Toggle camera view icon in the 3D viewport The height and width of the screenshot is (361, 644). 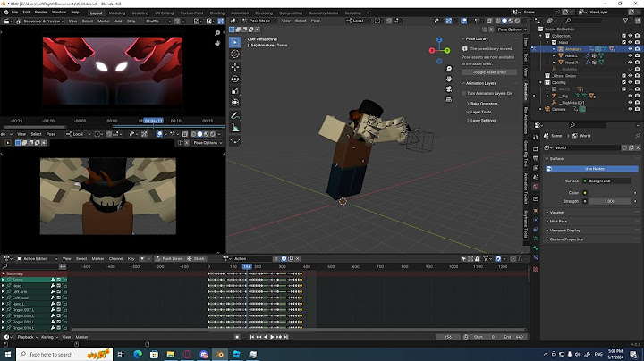point(449,89)
